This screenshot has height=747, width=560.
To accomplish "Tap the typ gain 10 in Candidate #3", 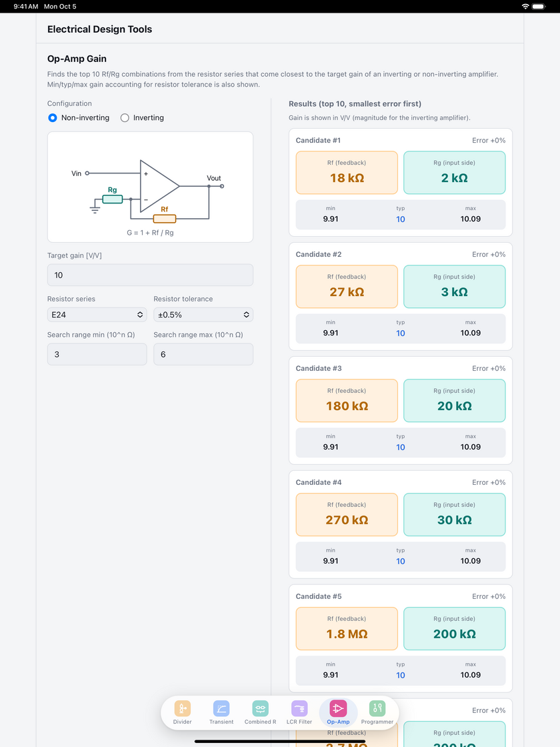I will 401,447.
